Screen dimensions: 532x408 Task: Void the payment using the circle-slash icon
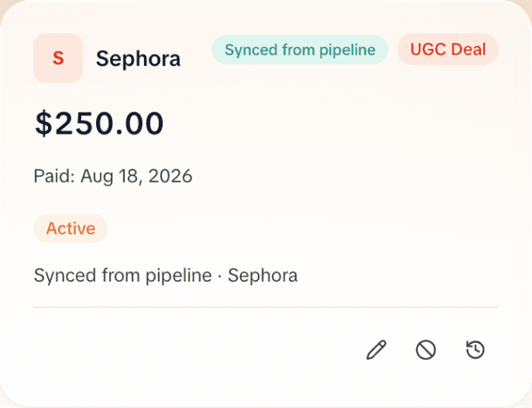coord(426,350)
